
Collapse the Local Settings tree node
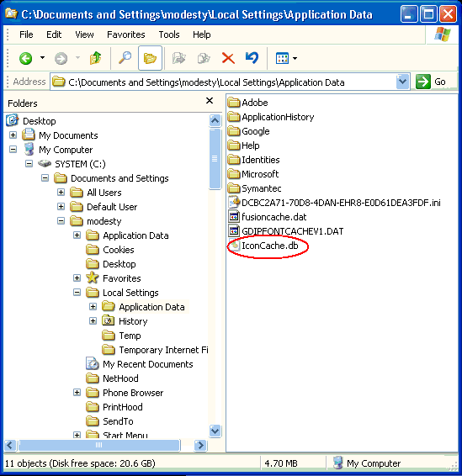77,293
